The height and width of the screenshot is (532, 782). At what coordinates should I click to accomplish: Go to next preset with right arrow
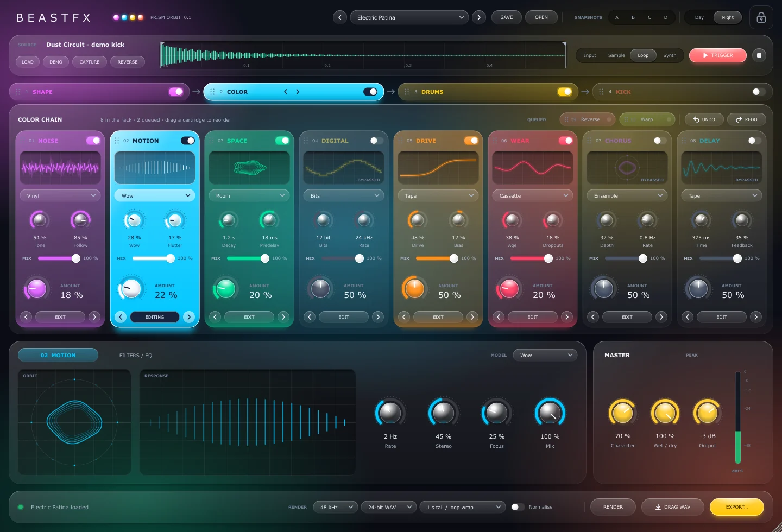pyautogui.click(x=479, y=17)
